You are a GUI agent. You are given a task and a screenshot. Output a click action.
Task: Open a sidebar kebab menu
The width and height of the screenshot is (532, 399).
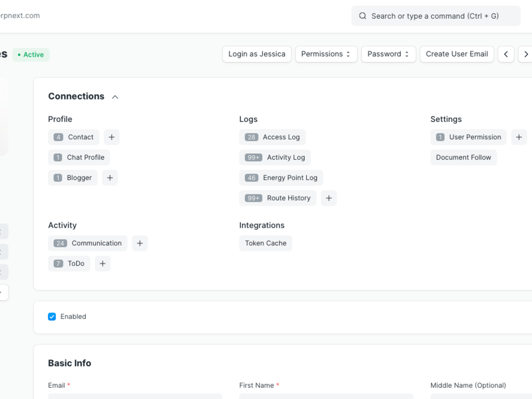(x=2, y=231)
